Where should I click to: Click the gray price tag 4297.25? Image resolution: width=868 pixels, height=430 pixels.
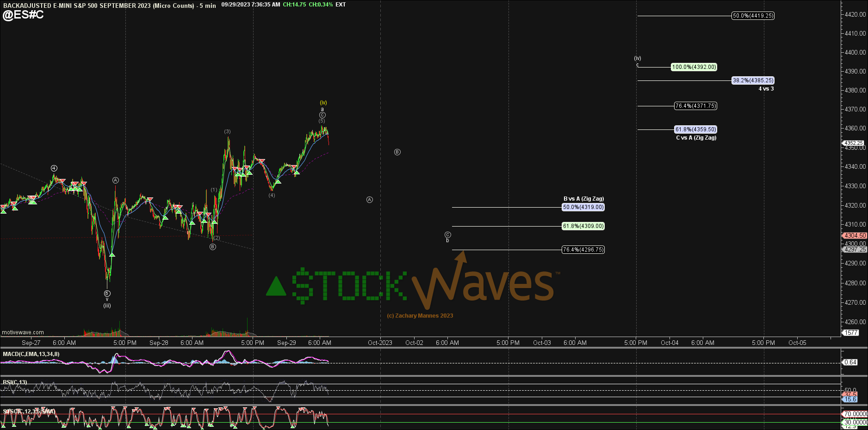(854, 249)
